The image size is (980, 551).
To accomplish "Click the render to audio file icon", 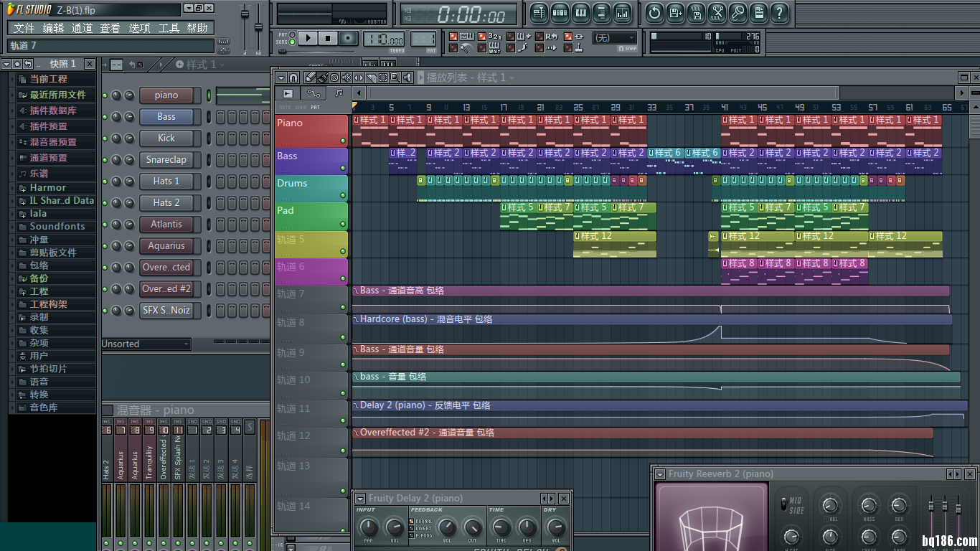I will (x=696, y=13).
